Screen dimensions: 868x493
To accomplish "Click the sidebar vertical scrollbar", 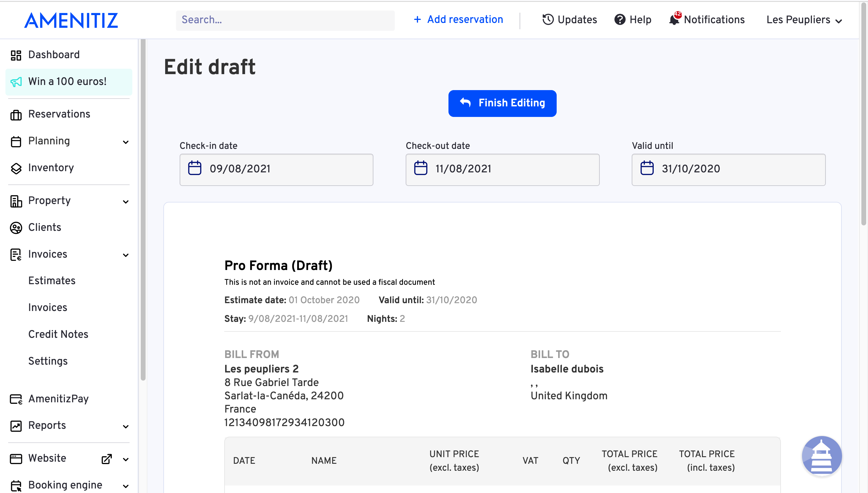I will [x=143, y=210].
